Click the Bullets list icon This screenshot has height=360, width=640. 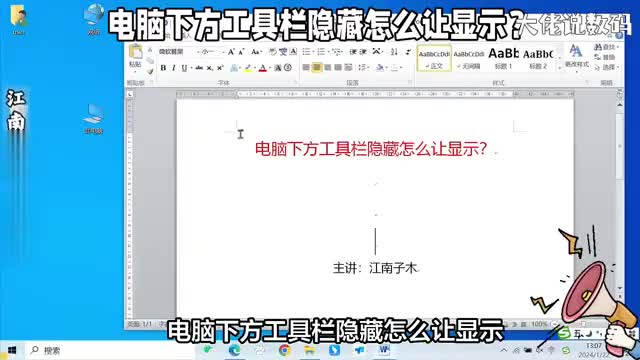pos(306,52)
